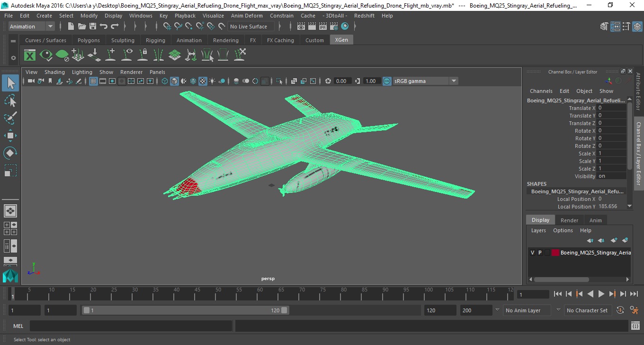Click XGen remove guides X icon
The image size is (644, 345).
point(240,55)
